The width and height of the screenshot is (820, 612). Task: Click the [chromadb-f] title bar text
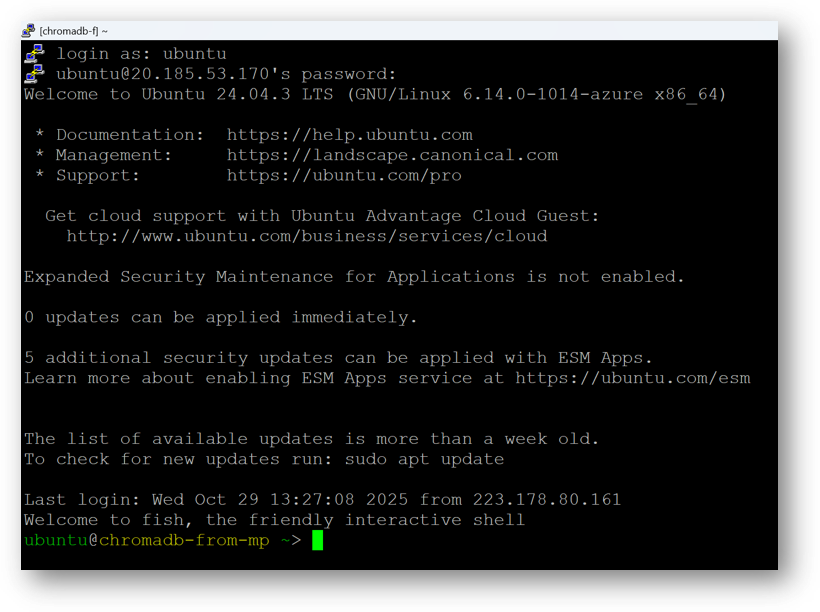point(70,30)
